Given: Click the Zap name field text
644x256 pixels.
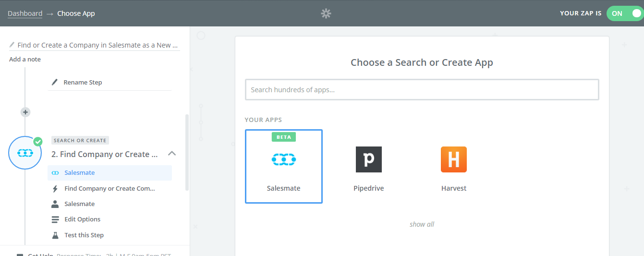Looking at the screenshot, I should pyautogui.click(x=97, y=45).
